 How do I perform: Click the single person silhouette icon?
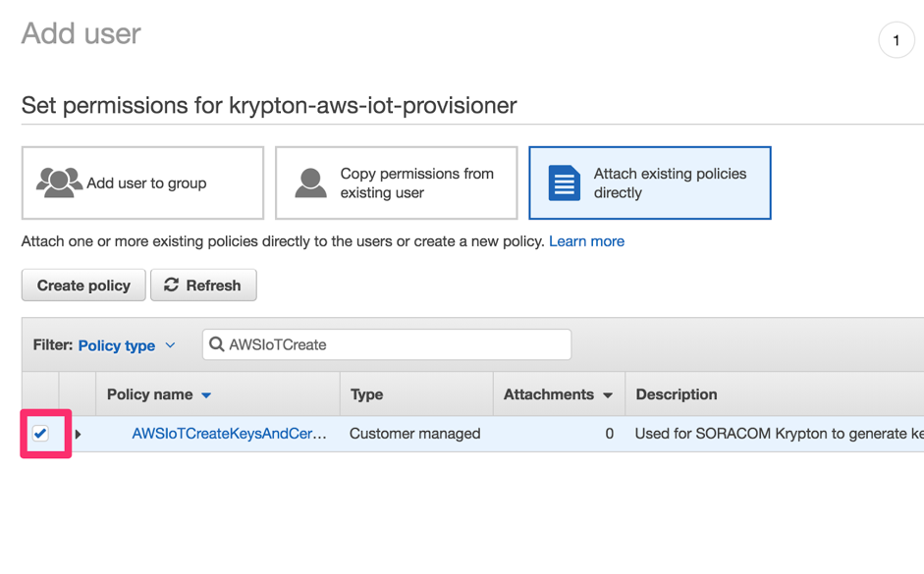pos(310,183)
